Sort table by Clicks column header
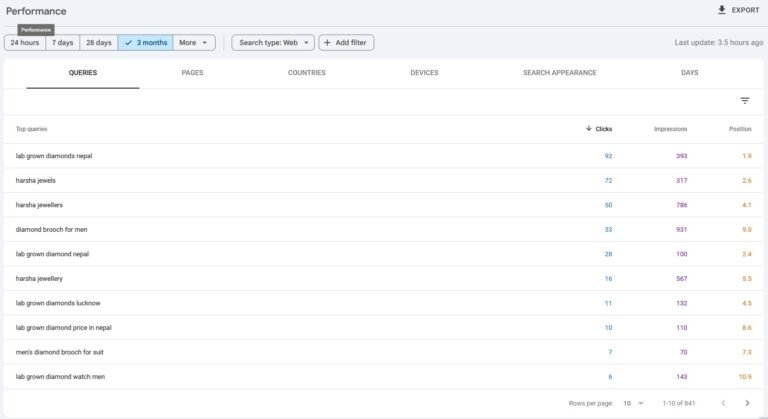The image size is (768, 419). (x=603, y=129)
